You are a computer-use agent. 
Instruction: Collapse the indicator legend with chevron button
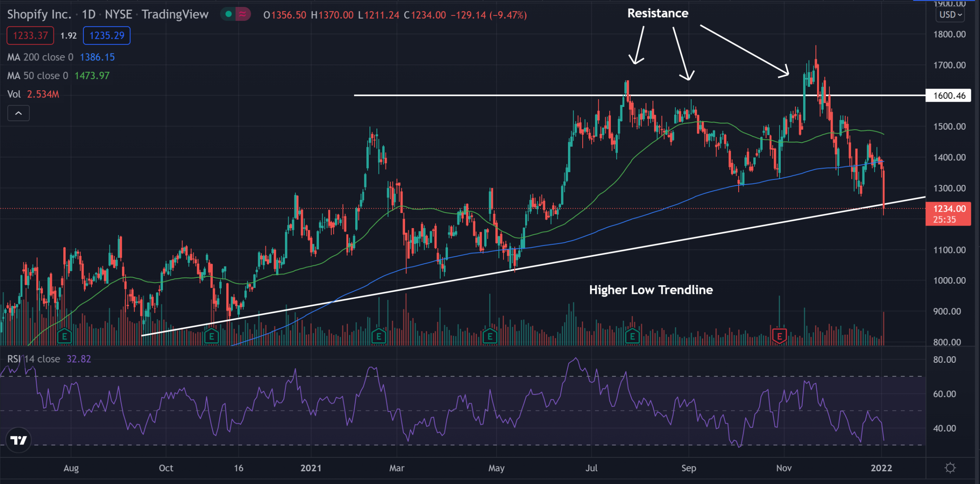coord(18,113)
